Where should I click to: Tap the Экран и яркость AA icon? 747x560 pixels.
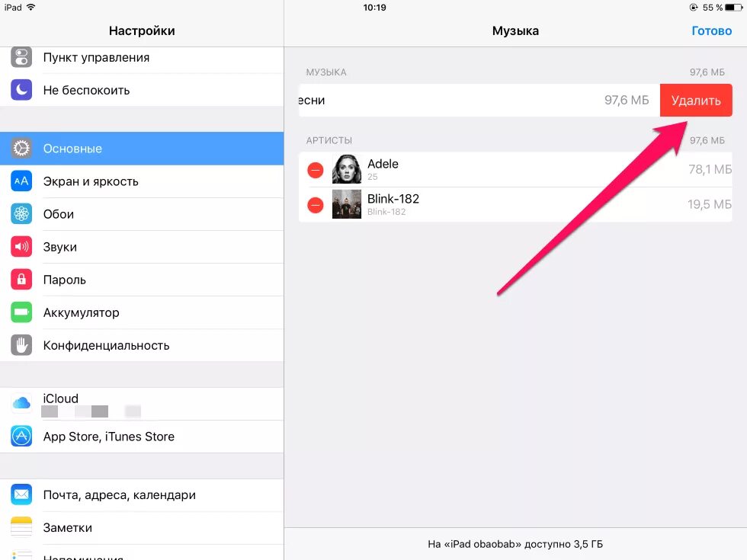[21, 181]
